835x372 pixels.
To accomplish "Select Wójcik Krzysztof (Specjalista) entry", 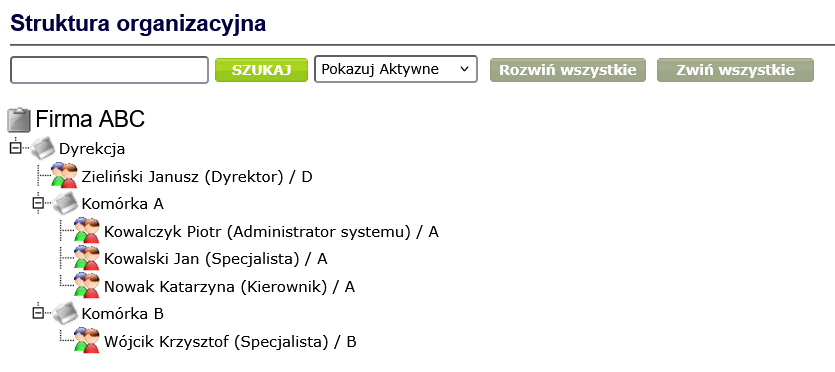I will pyautogui.click(x=231, y=341).
